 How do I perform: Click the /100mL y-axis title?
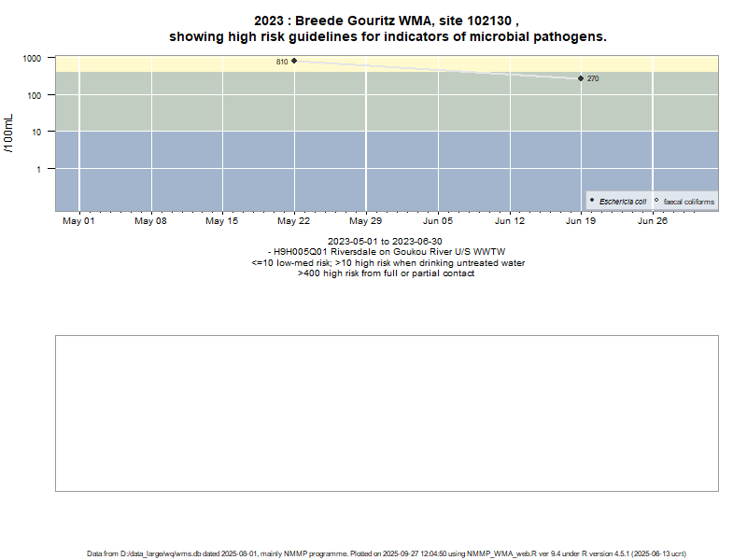pos(9,132)
